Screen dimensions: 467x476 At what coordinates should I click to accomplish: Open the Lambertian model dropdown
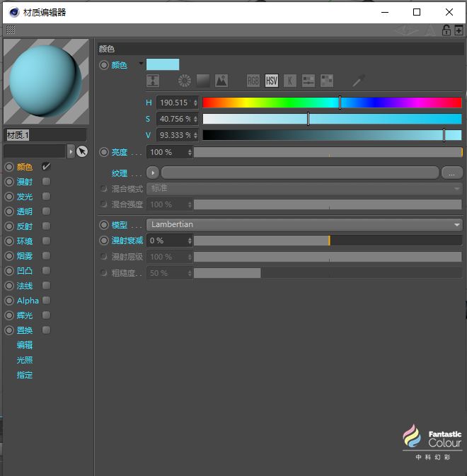coord(304,225)
